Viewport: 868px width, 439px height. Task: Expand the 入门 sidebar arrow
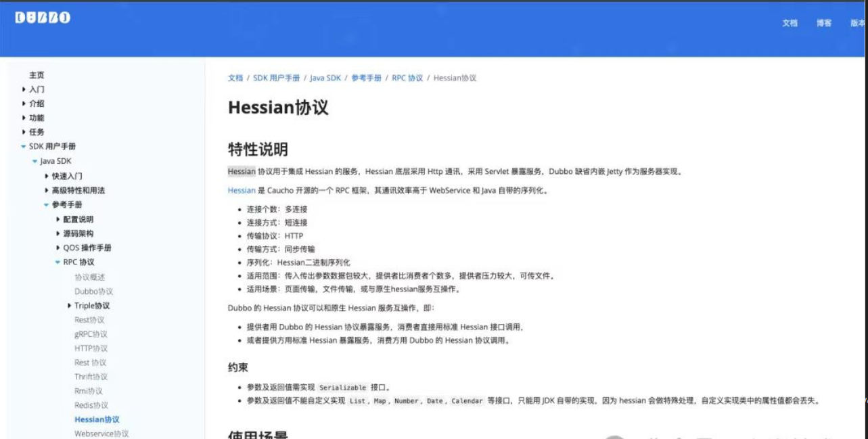(x=24, y=89)
